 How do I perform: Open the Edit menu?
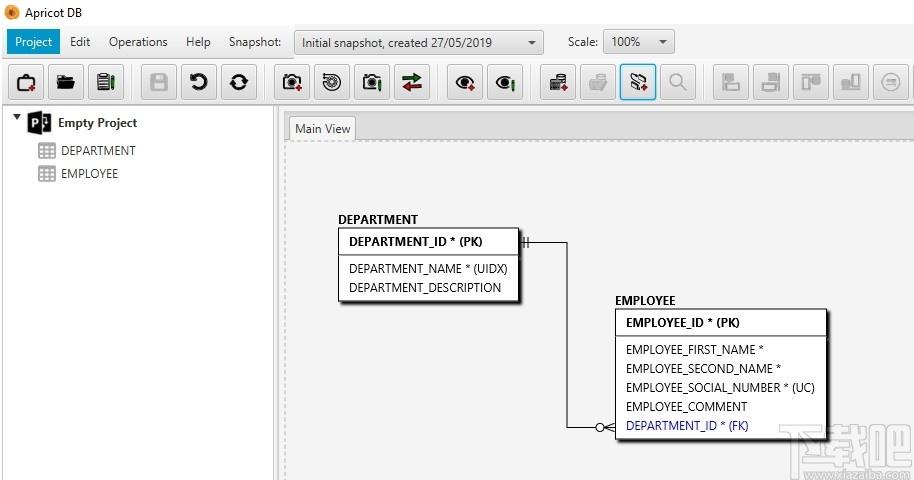(x=80, y=42)
